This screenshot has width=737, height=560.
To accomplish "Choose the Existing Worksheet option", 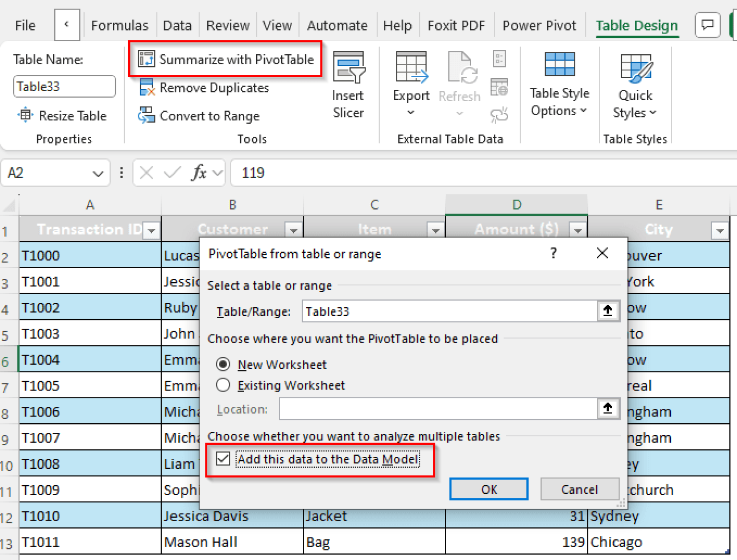I will [x=223, y=385].
